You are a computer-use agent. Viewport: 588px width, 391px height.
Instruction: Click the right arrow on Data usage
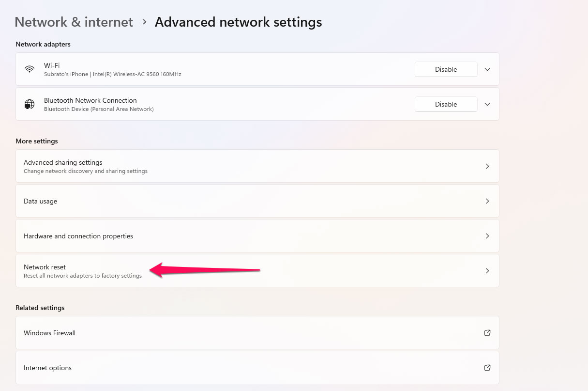point(487,201)
